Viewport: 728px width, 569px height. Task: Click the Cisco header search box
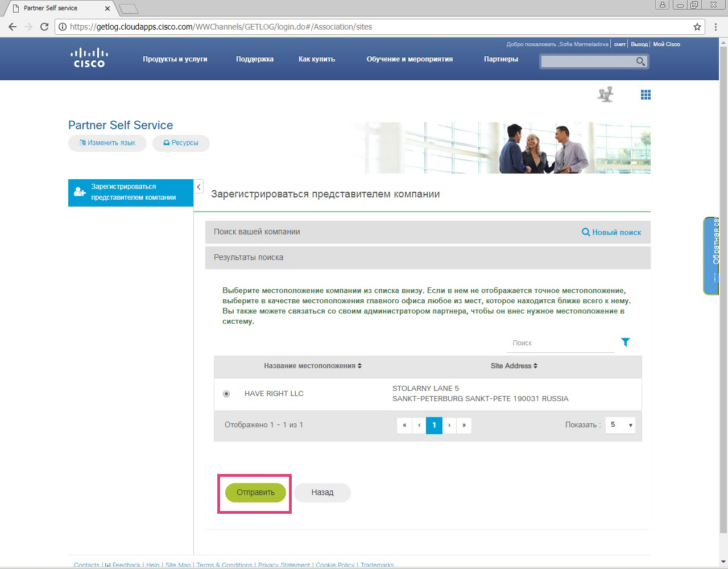[588, 61]
